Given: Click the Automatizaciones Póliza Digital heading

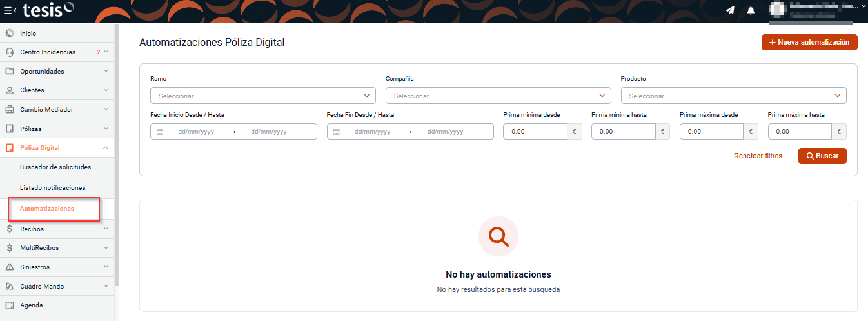Looking at the screenshot, I should [212, 43].
